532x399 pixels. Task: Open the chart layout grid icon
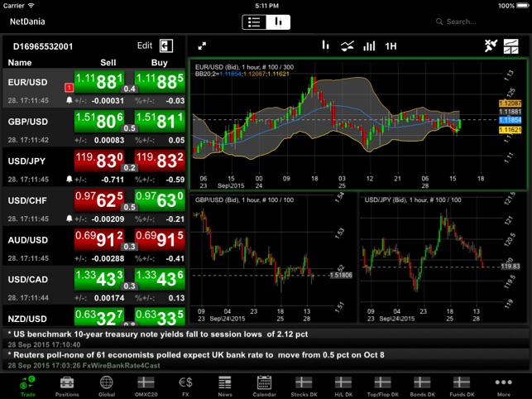pyautogui.click(x=511, y=46)
